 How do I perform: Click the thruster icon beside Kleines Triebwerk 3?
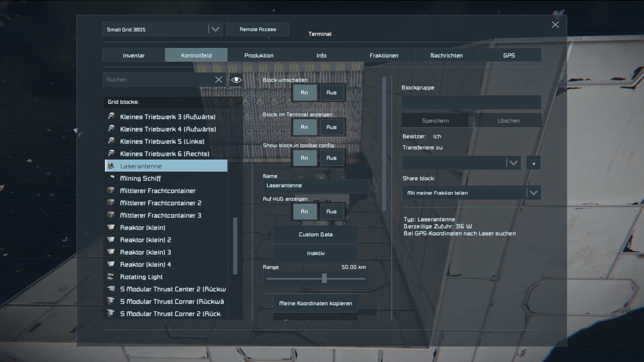111,116
